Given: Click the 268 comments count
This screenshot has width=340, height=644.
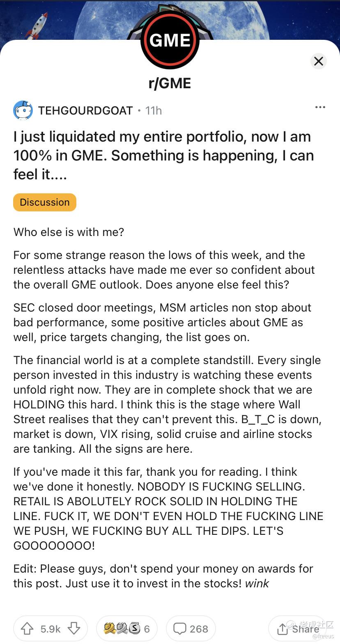Looking at the screenshot, I should 199,629.
